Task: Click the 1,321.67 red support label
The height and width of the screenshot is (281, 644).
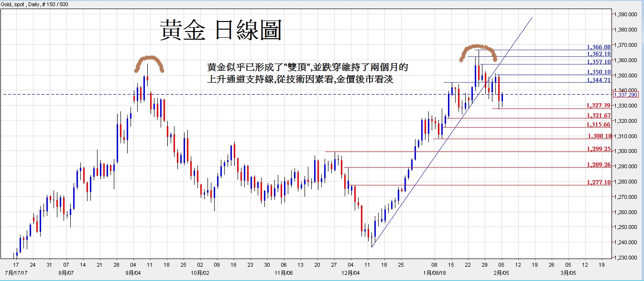Action: (x=599, y=116)
